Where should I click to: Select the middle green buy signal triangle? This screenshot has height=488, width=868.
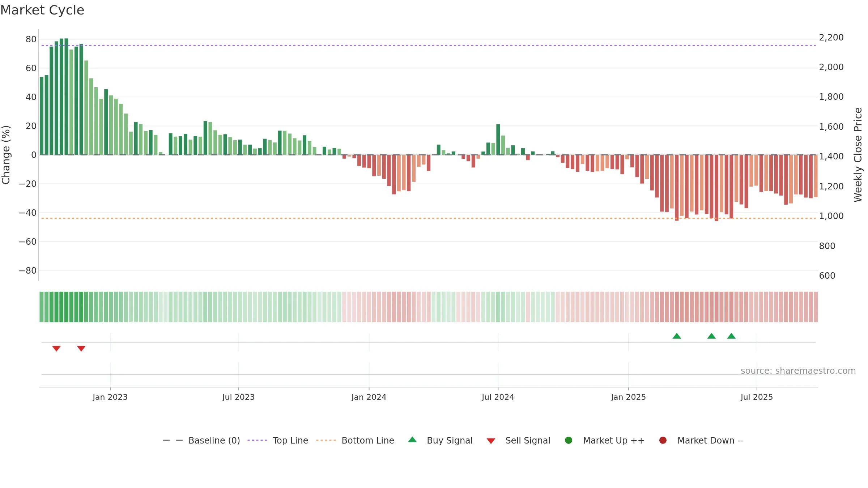711,336
